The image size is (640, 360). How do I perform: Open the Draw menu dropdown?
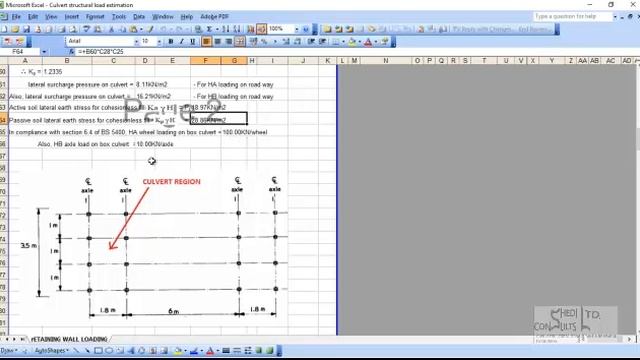(9, 351)
